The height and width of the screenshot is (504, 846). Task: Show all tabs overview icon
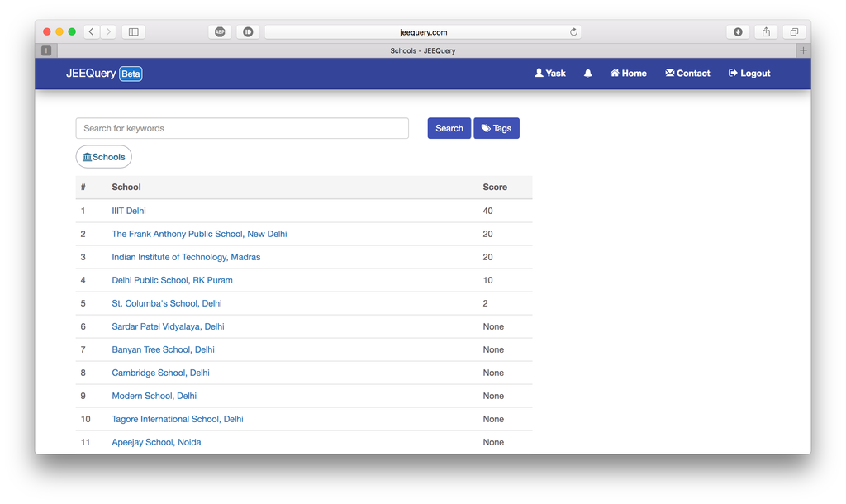(x=794, y=32)
